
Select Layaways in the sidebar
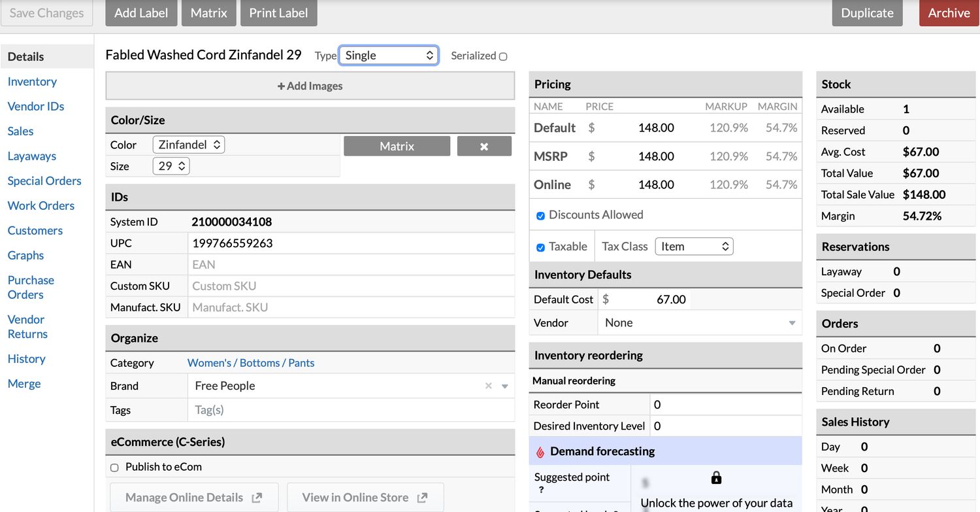tap(32, 156)
